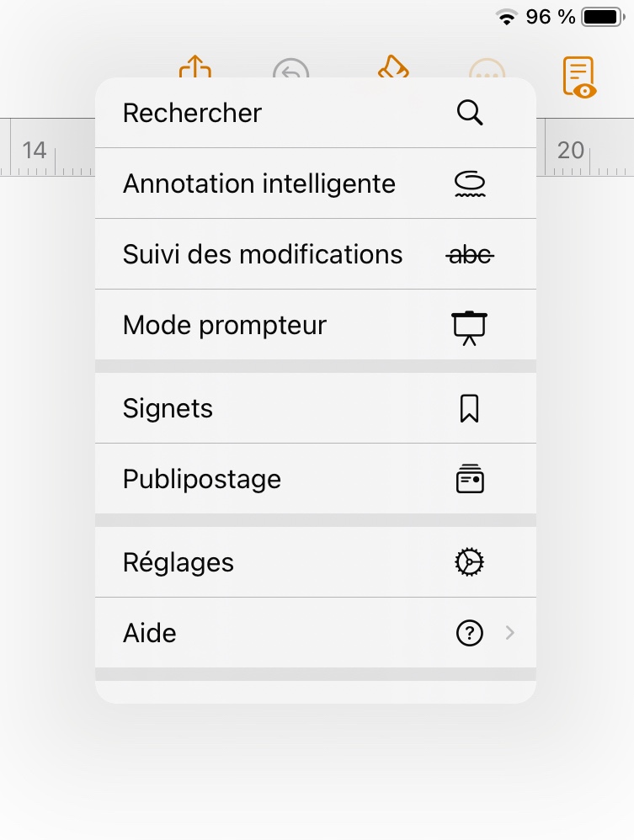Tap the question mark help icon

(470, 633)
